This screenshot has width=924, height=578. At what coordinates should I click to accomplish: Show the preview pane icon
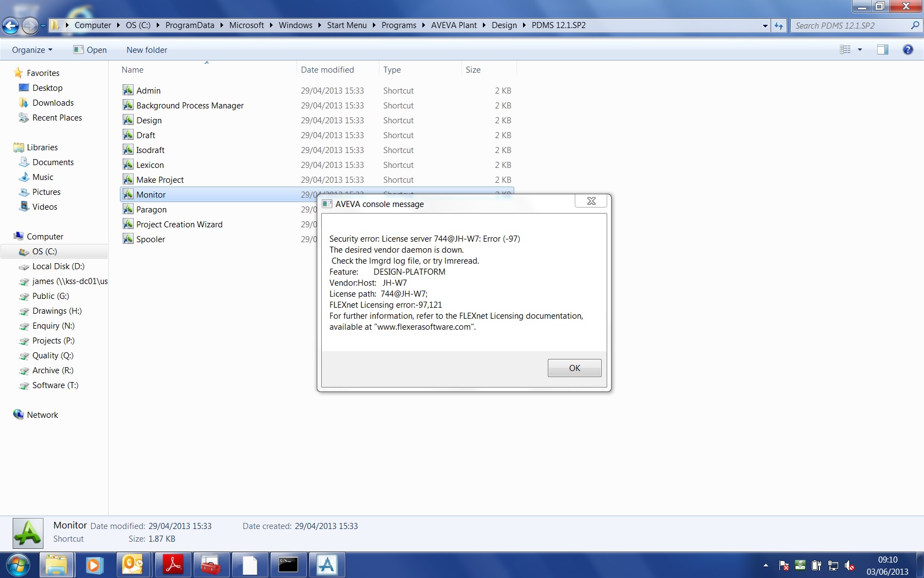point(883,50)
